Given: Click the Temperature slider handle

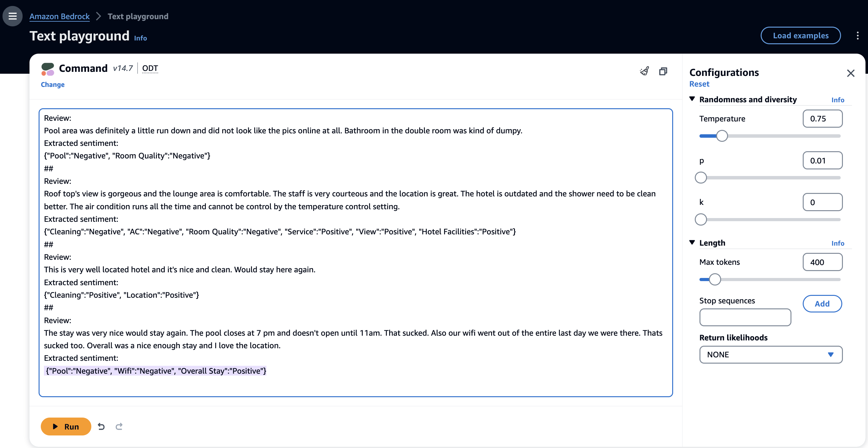Looking at the screenshot, I should 721,136.
